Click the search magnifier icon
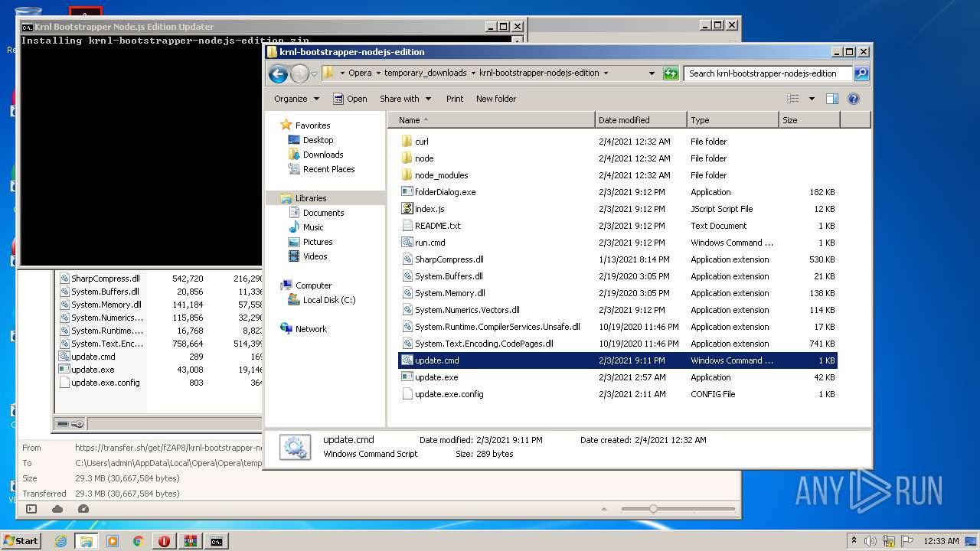 coord(861,73)
